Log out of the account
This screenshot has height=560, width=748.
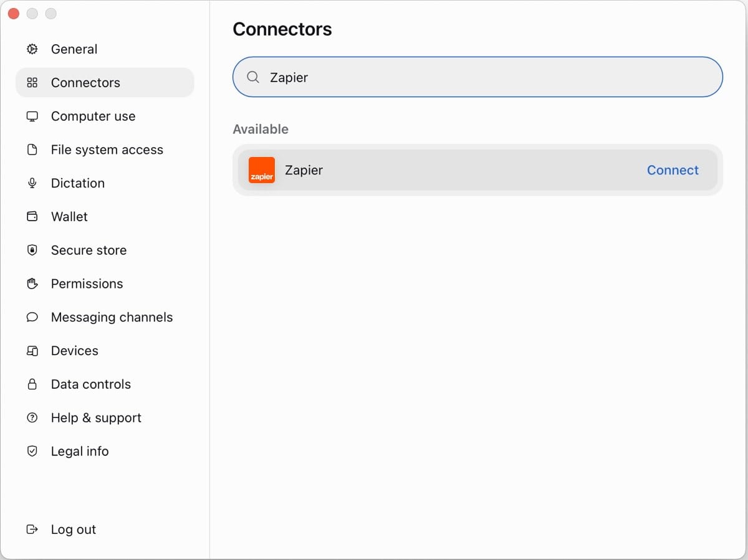pos(105,529)
